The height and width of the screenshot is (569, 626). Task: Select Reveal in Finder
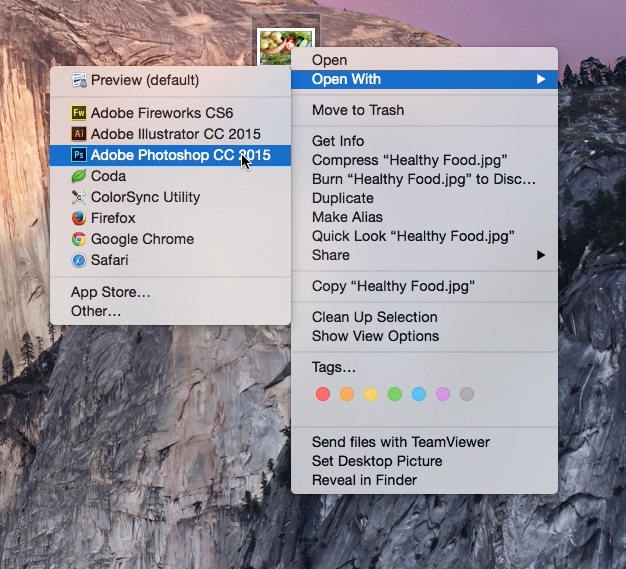point(424,480)
